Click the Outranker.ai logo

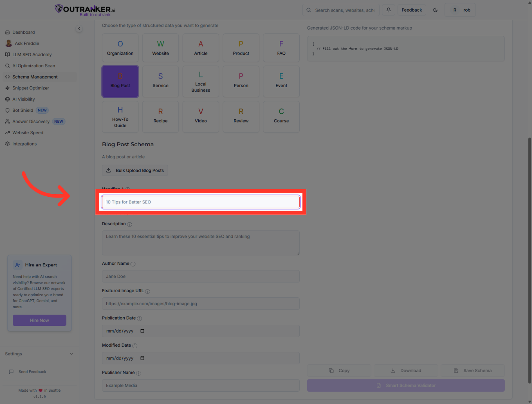click(85, 10)
